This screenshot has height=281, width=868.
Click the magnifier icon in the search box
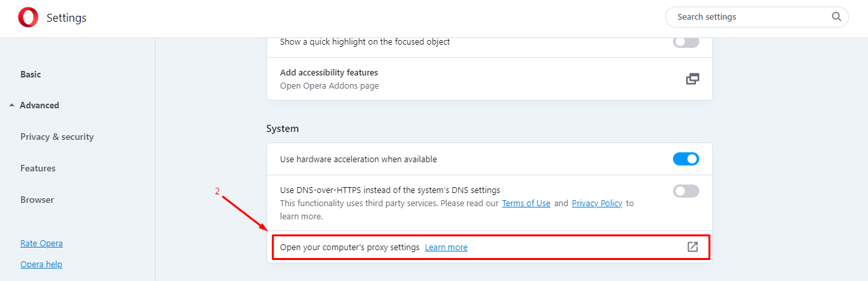[x=836, y=17]
